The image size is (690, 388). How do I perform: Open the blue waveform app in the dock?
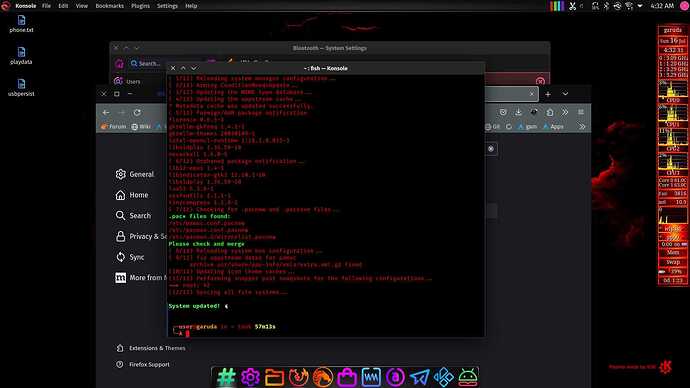coord(371,377)
